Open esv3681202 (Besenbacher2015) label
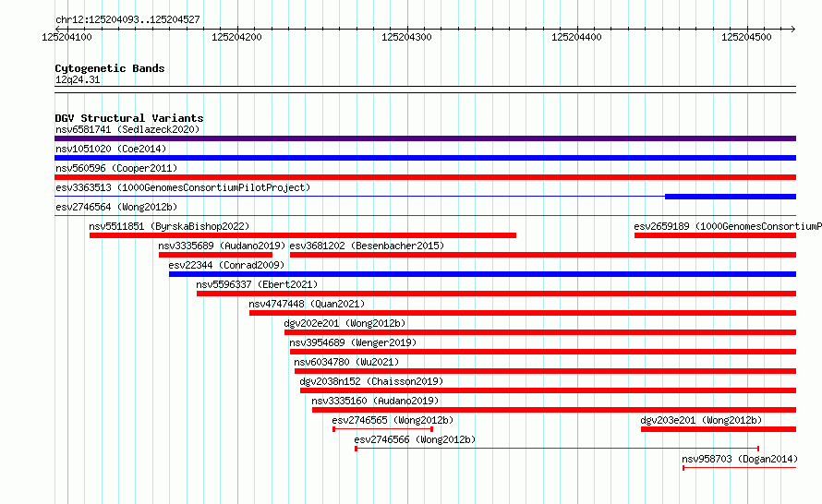 coord(367,246)
